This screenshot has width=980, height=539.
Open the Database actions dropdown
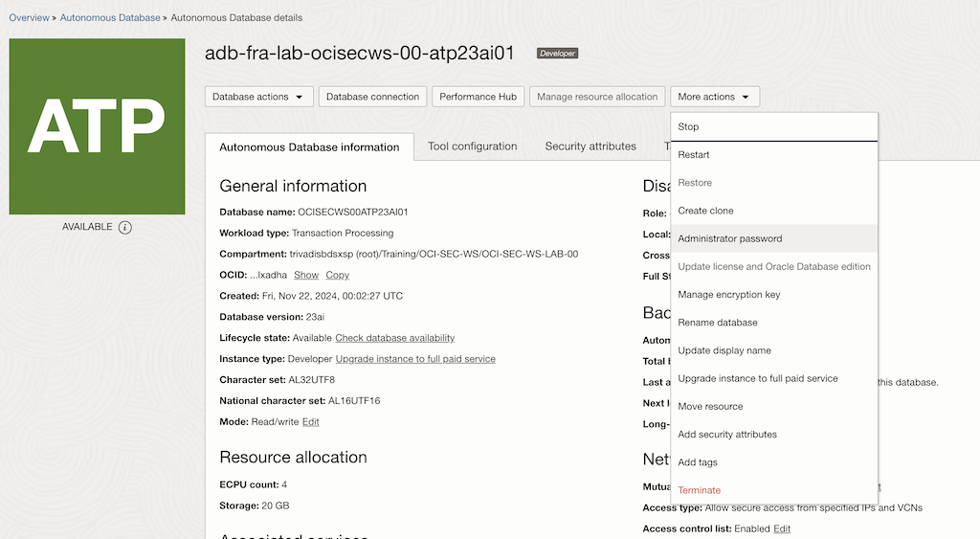point(258,97)
